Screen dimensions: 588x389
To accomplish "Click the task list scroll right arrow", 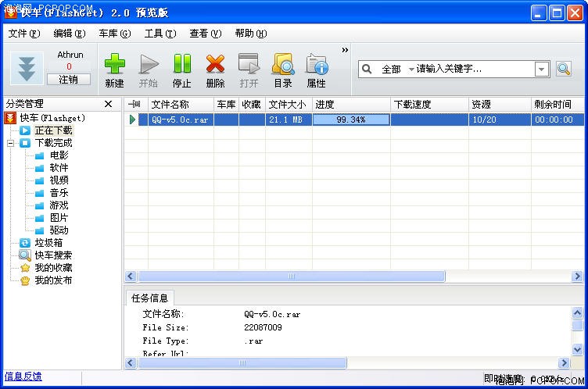I will click(x=577, y=277).
